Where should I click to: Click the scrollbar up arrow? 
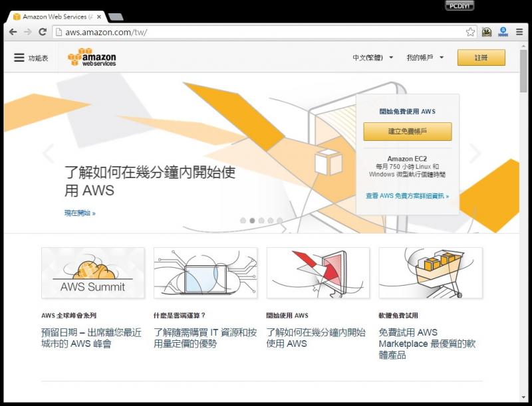coord(523,46)
